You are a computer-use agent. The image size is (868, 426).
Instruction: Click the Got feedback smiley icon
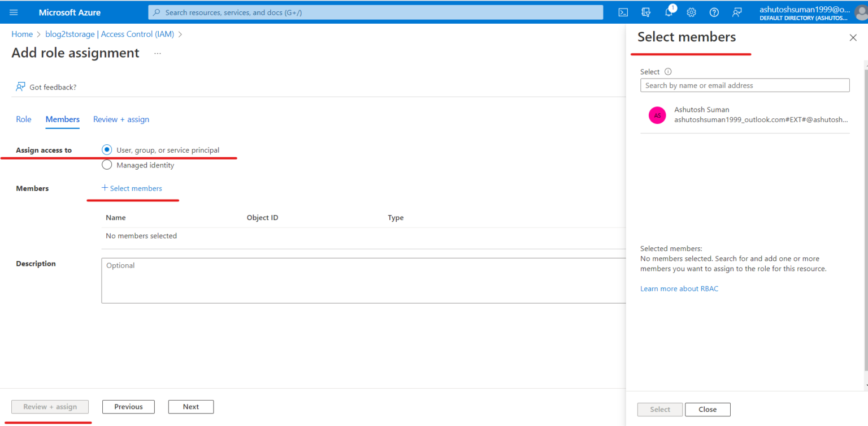20,87
